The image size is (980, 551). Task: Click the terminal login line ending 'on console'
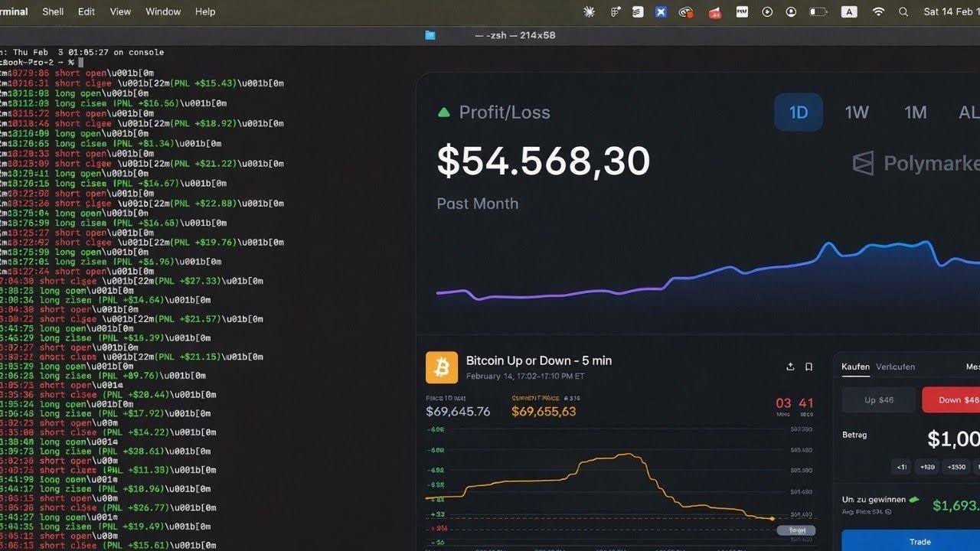click(82, 52)
